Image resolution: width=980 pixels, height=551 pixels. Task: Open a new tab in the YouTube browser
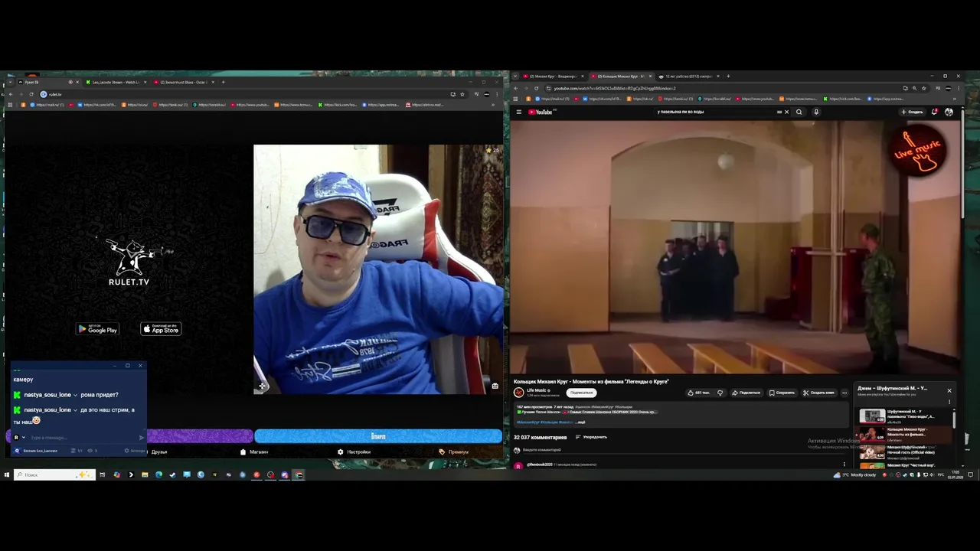tap(728, 77)
